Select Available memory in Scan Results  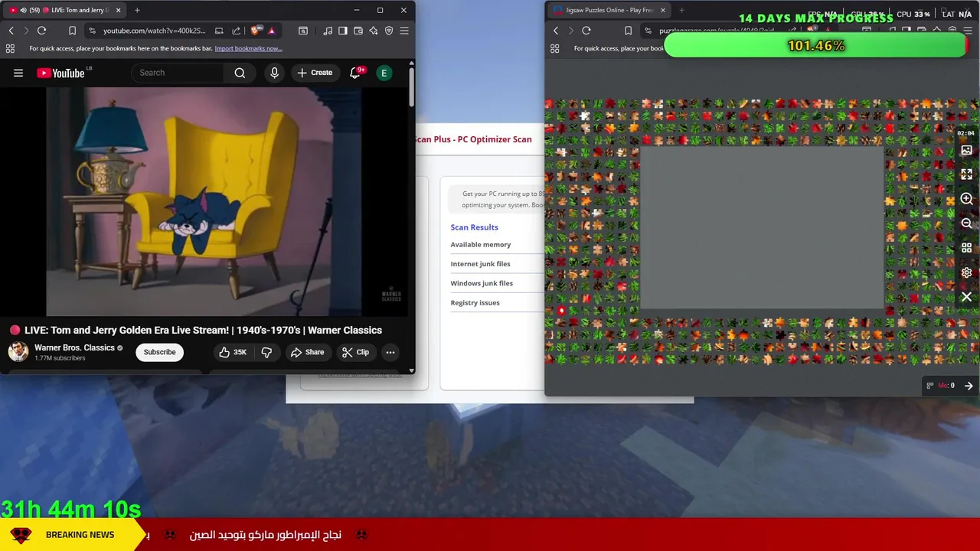481,244
